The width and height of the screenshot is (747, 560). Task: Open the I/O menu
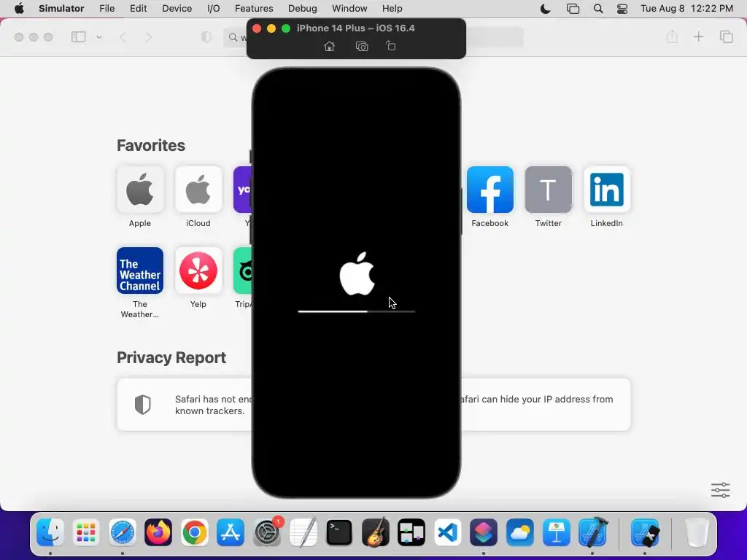point(214,9)
